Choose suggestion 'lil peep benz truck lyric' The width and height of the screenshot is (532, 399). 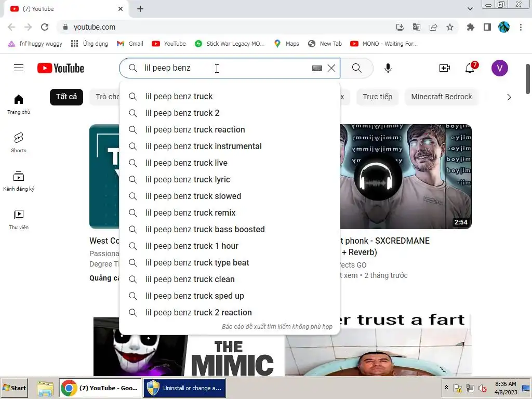pyautogui.click(x=230, y=179)
